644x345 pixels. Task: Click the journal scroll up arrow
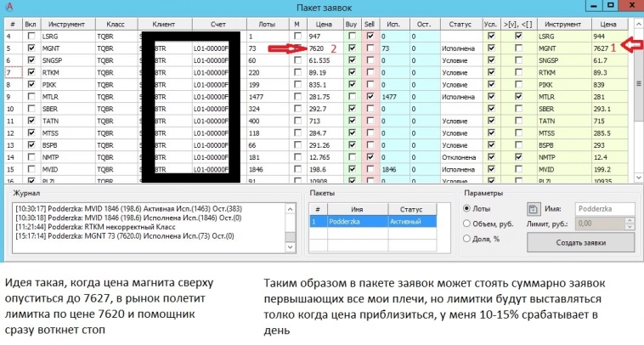tap(290, 209)
